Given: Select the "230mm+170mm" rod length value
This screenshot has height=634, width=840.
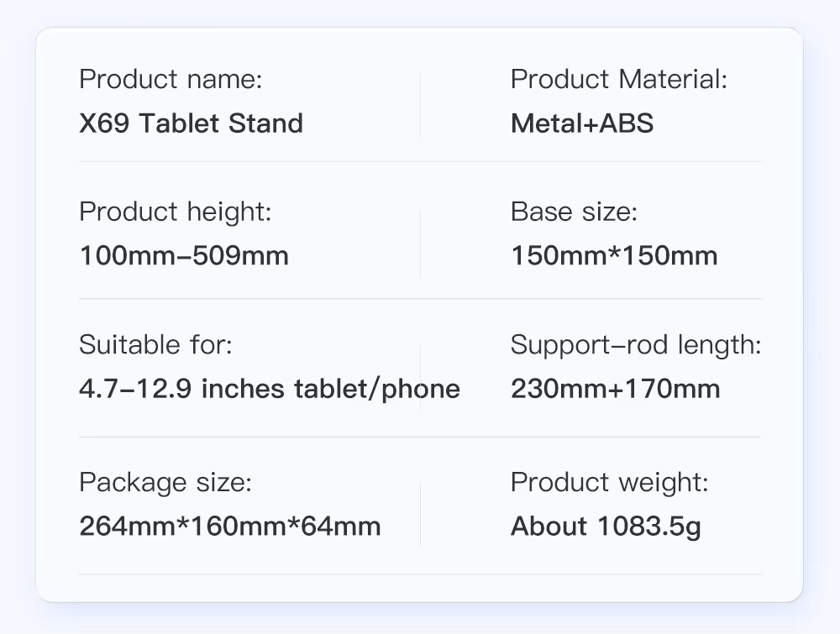Looking at the screenshot, I should (615, 389).
